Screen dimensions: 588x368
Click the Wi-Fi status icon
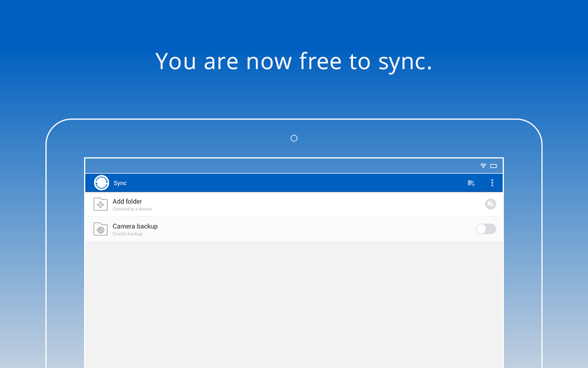coord(483,165)
